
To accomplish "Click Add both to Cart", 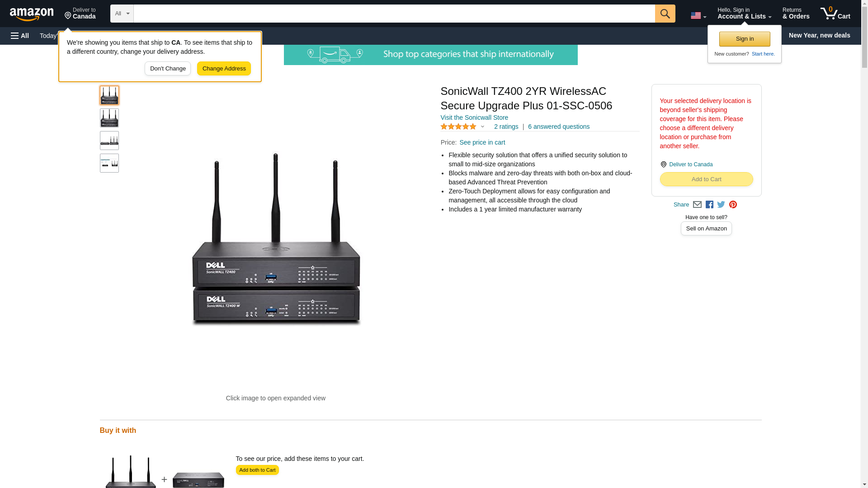I will pyautogui.click(x=257, y=470).
